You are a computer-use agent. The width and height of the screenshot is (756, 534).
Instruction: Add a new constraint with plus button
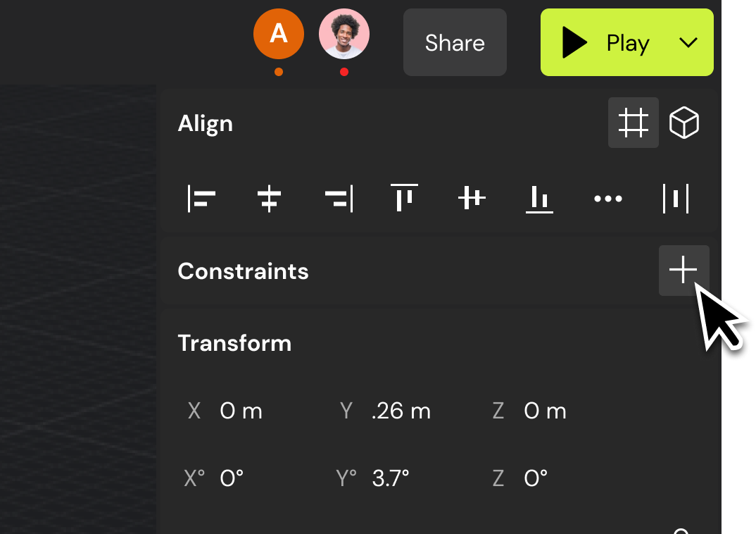683,270
